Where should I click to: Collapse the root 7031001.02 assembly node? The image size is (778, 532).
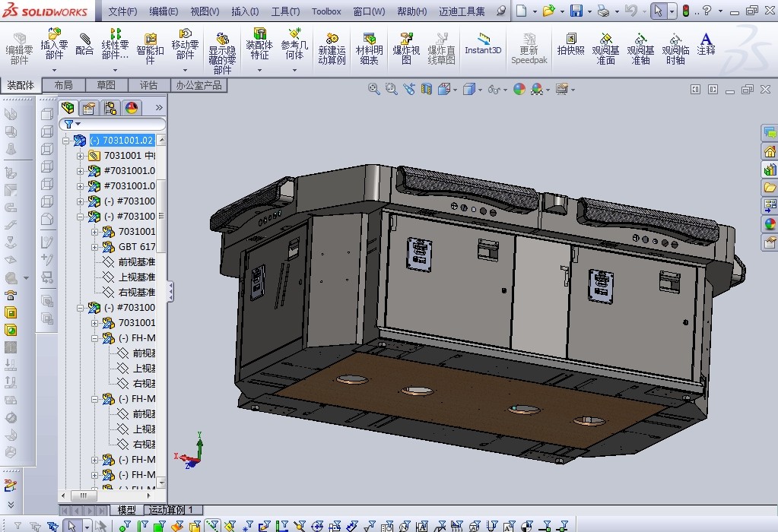pos(66,141)
